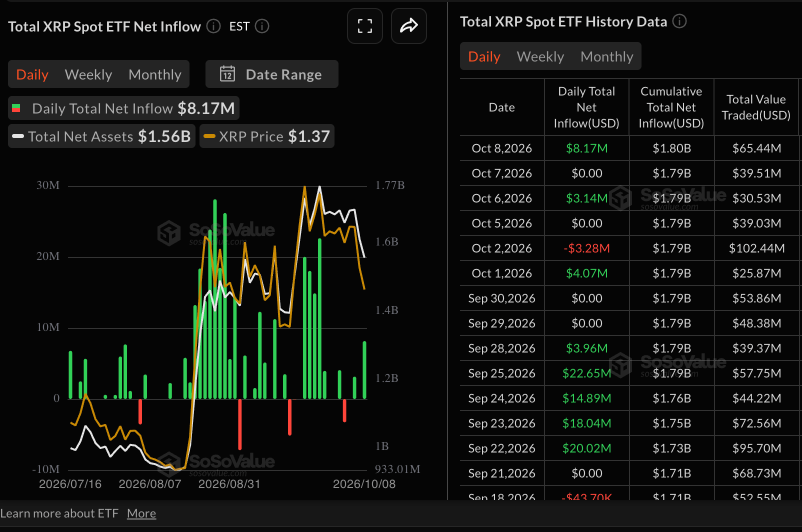Toggle Total Net Assets legend series

tap(102, 136)
